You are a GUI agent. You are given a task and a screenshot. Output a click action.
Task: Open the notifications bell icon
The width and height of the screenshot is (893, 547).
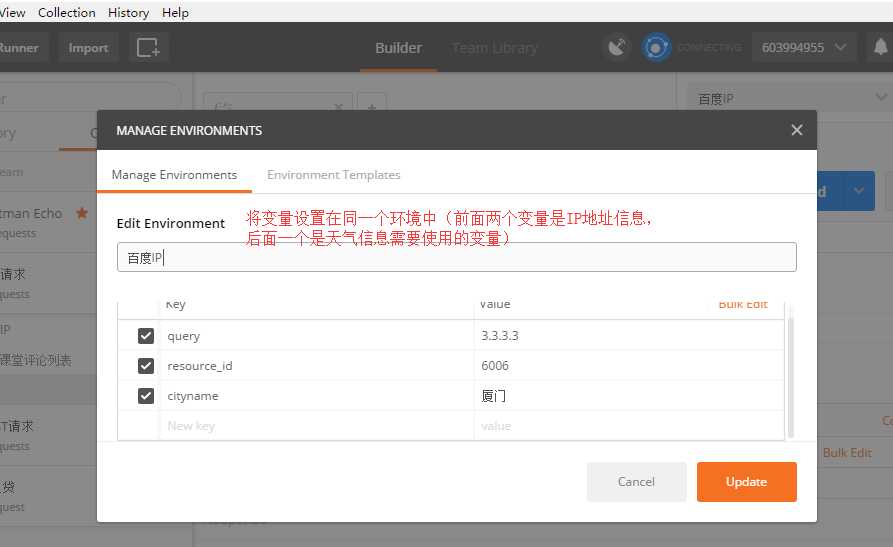pos(880,47)
